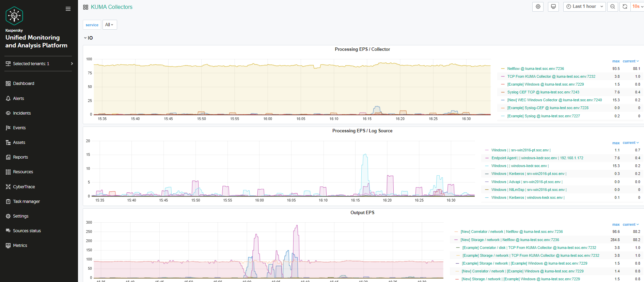This screenshot has width=644, height=282.
Task: Open the Sources status page
Action: [27, 231]
